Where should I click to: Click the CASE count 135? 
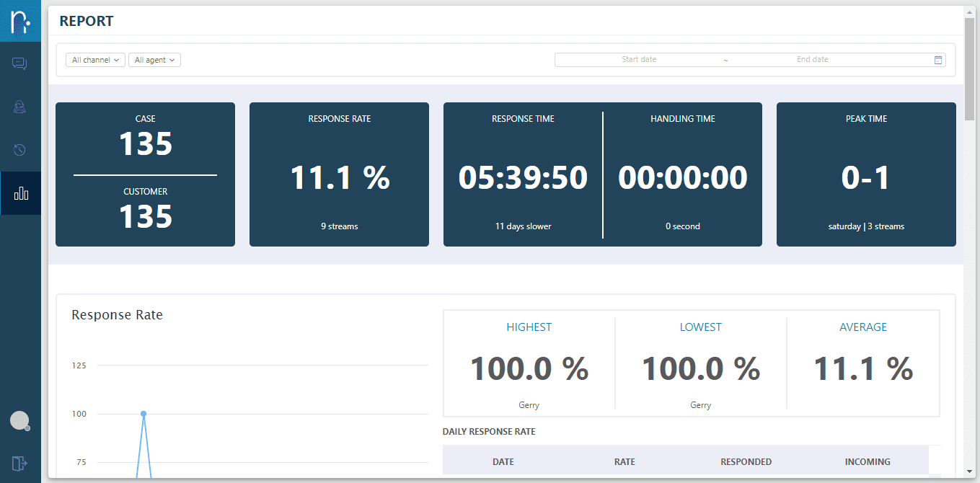(x=146, y=143)
